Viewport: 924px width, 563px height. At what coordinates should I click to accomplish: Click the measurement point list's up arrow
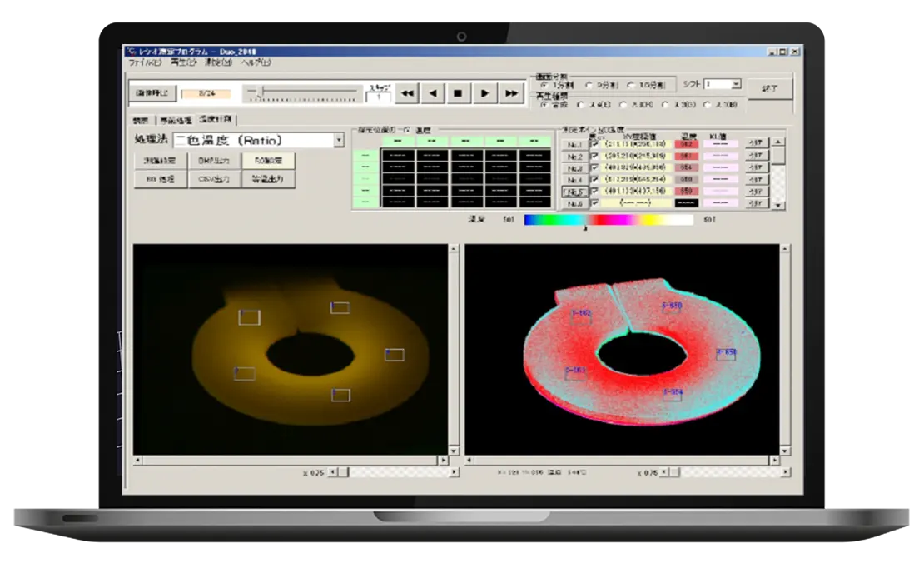778,142
